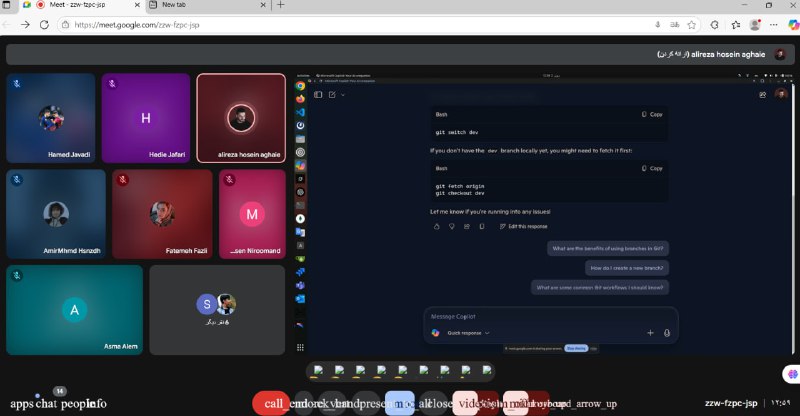Toggle the microphone (mic) button
The image size is (800, 416).
click(515, 403)
